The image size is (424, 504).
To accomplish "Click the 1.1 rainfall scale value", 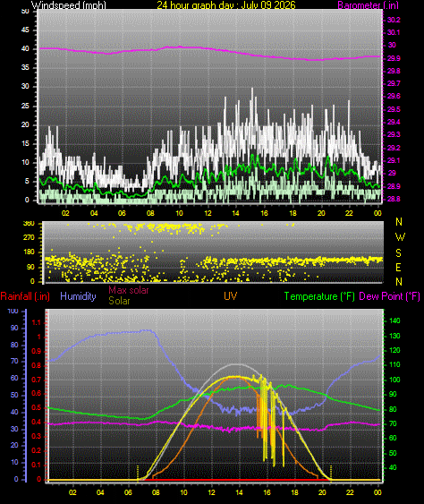I will click(37, 322).
